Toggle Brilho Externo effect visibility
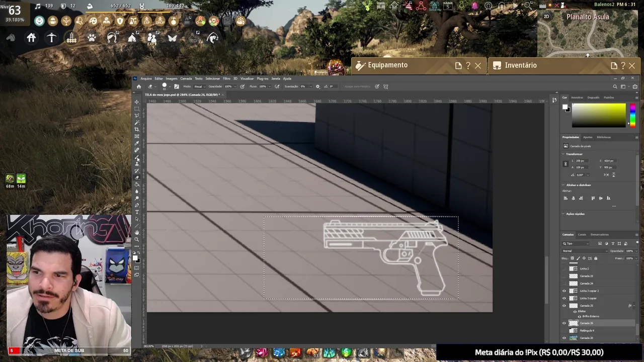Viewport: 644px width, 362px height. click(579, 316)
